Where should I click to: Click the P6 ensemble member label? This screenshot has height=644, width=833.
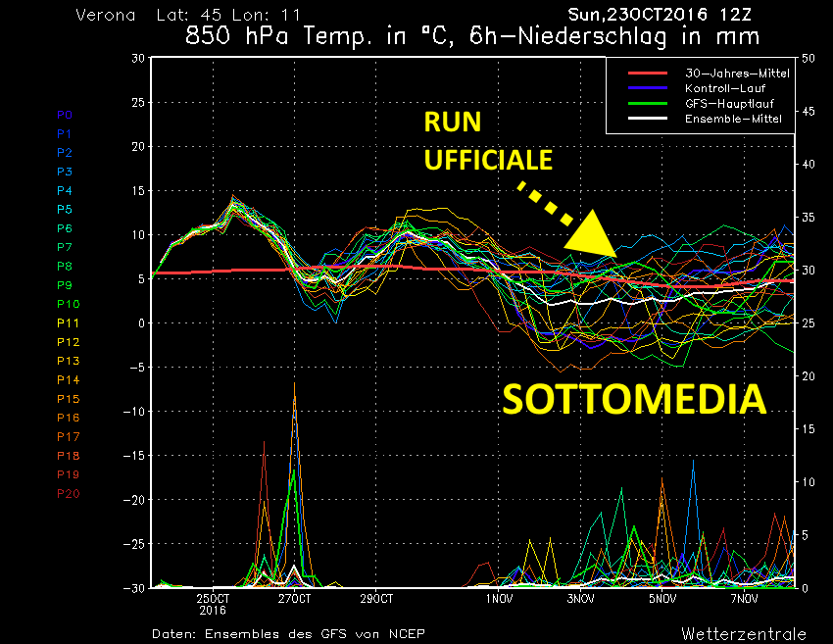[65, 228]
